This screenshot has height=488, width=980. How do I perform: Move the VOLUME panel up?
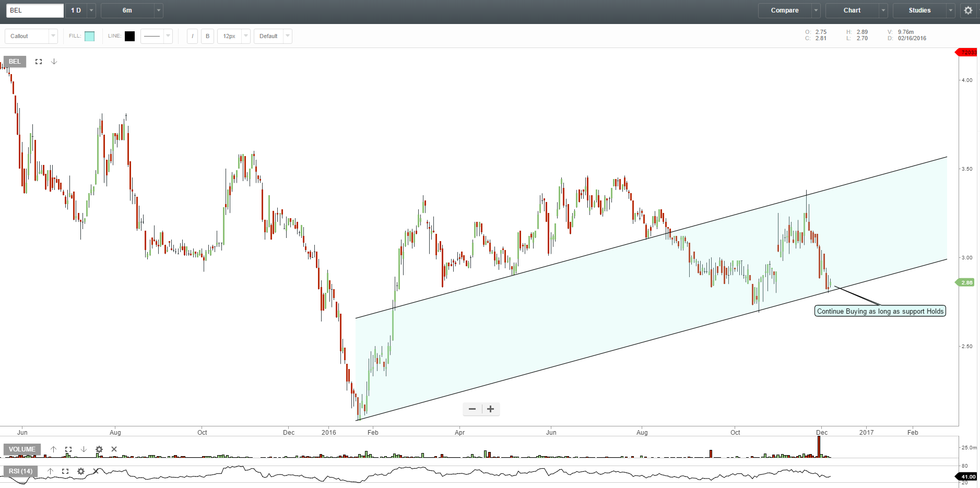[x=53, y=449]
